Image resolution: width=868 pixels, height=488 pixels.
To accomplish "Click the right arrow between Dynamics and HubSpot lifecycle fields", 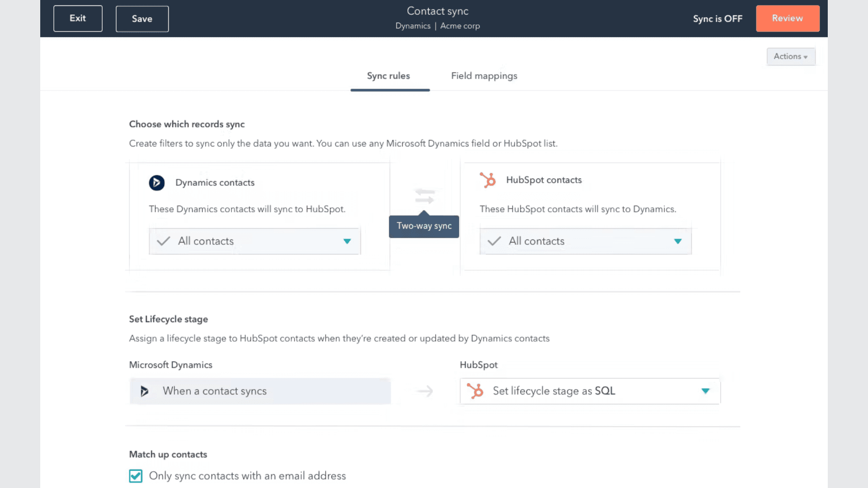I will (425, 391).
